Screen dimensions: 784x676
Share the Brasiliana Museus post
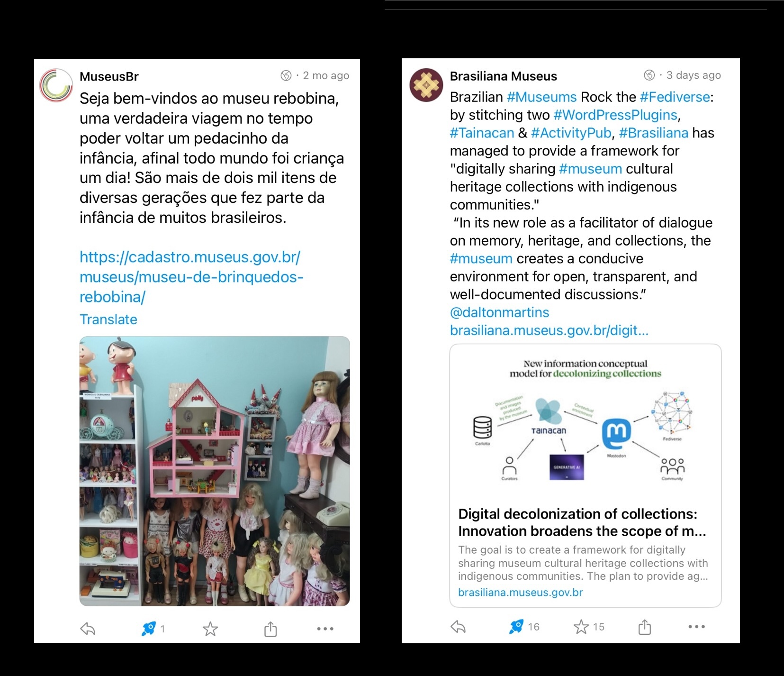(x=644, y=627)
